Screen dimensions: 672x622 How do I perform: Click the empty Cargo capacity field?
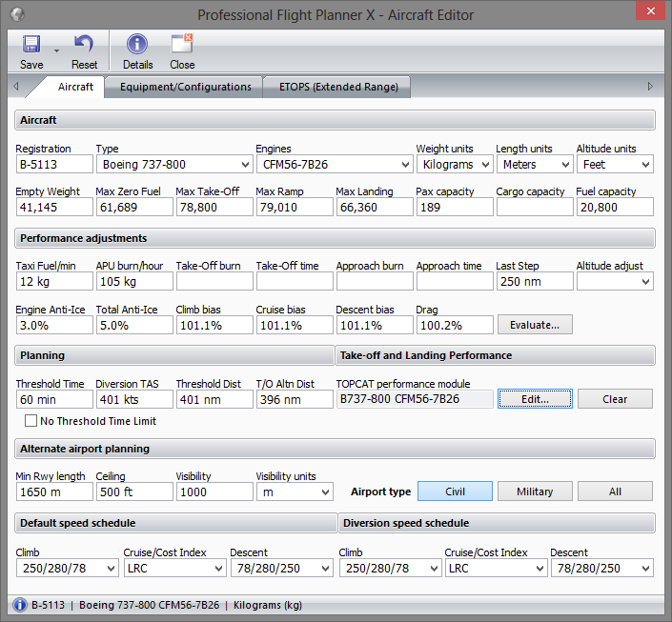535,208
